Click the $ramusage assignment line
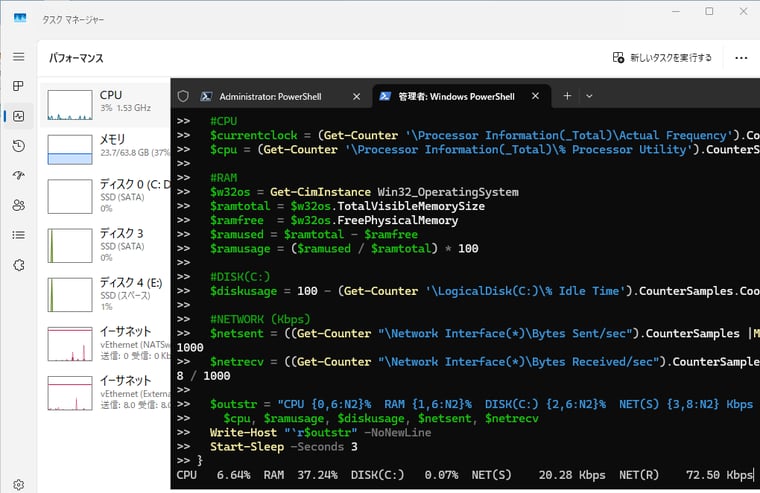 pos(344,249)
